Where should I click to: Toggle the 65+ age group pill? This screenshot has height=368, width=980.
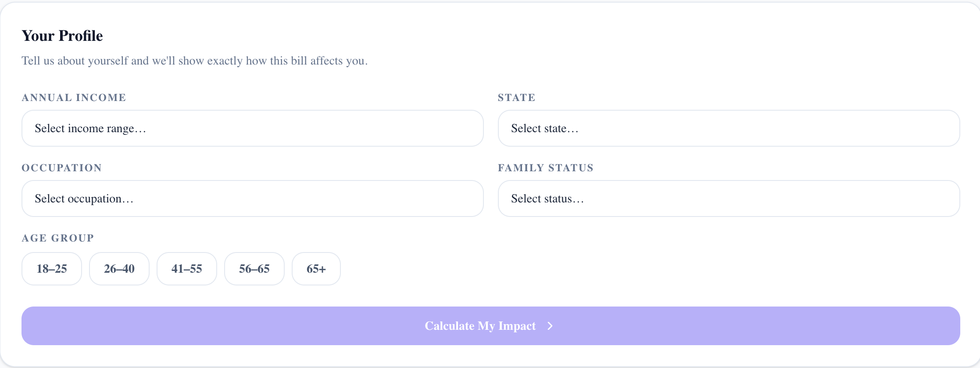point(316,269)
